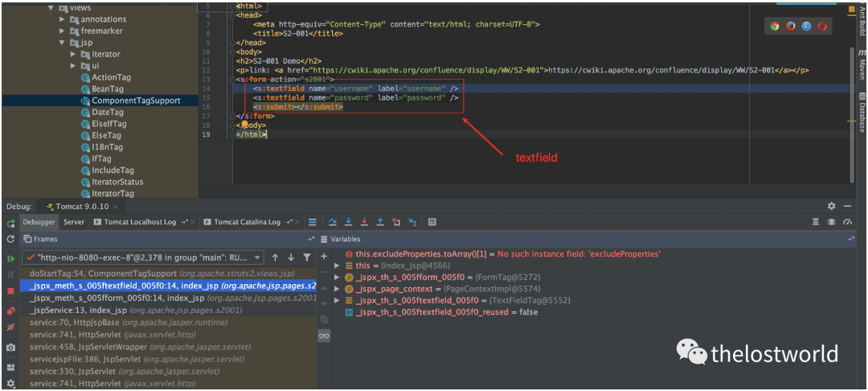Open the Database tool window
868x391 pixels.
[x=862, y=112]
